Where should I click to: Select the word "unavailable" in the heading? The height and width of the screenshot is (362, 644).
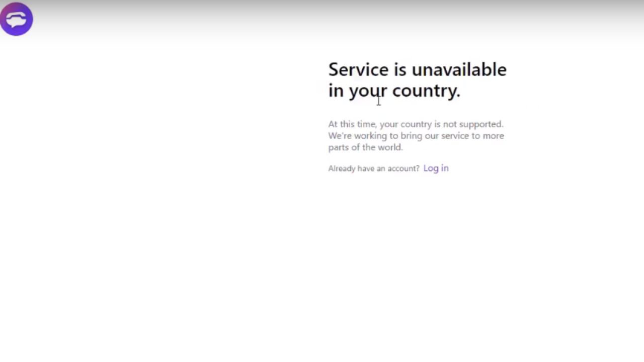(459, 69)
